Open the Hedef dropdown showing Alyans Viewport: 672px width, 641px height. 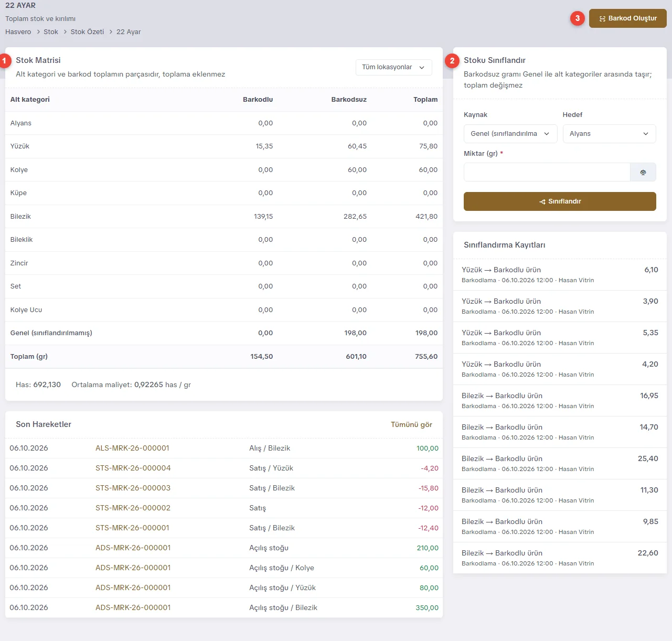tap(610, 134)
